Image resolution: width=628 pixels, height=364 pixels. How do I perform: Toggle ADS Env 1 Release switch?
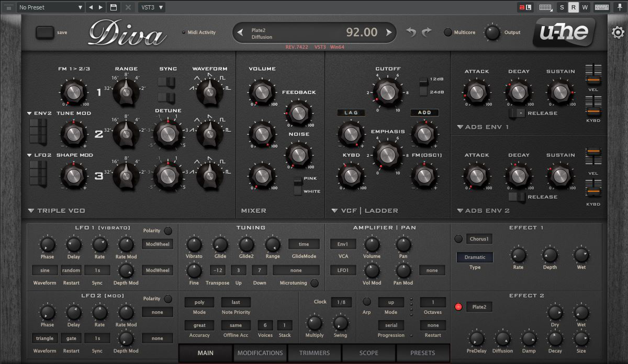tap(518, 113)
